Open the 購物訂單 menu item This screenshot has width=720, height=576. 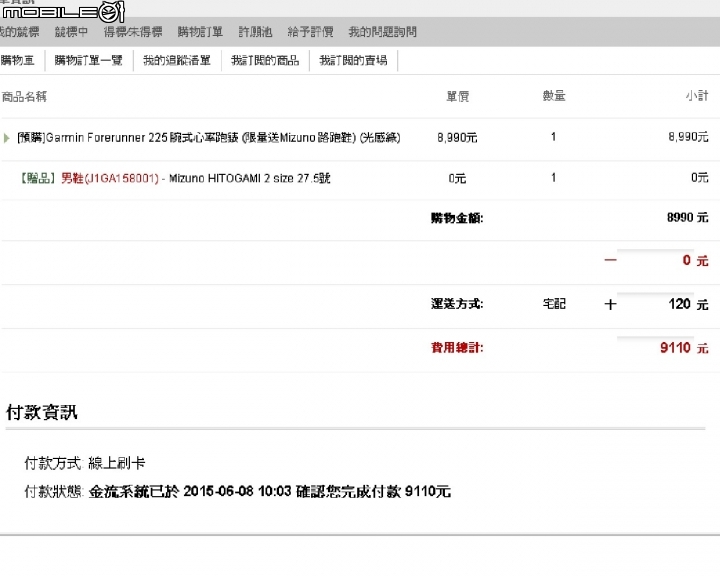point(200,32)
